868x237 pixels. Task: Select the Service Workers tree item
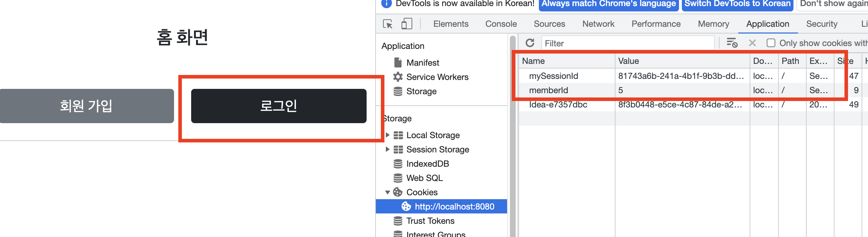(x=437, y=77)
